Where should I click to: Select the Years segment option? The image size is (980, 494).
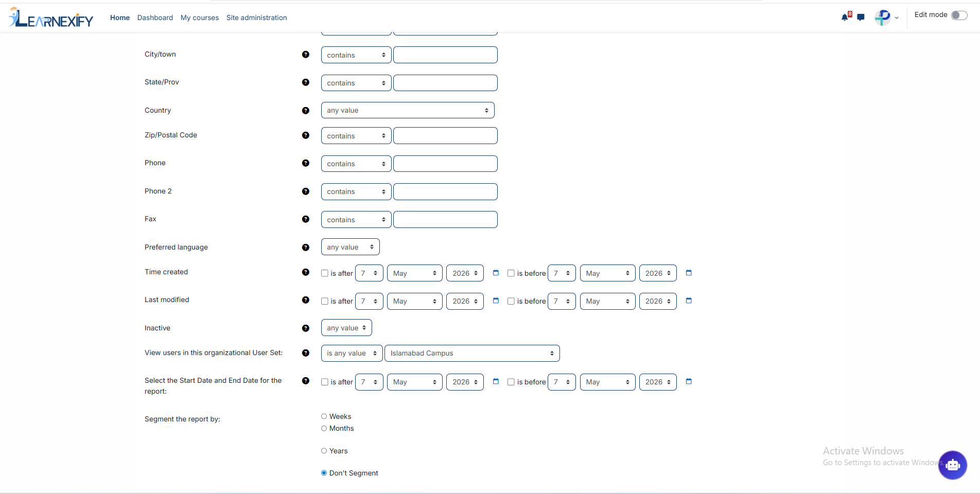pos(324,451)
